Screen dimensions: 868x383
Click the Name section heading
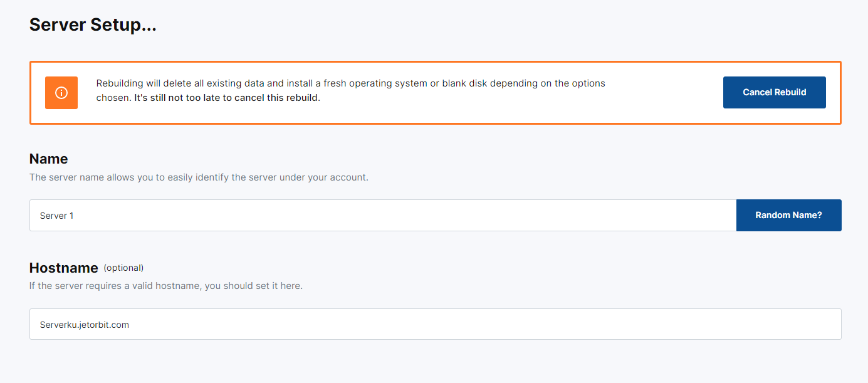[x=49, y=159]
